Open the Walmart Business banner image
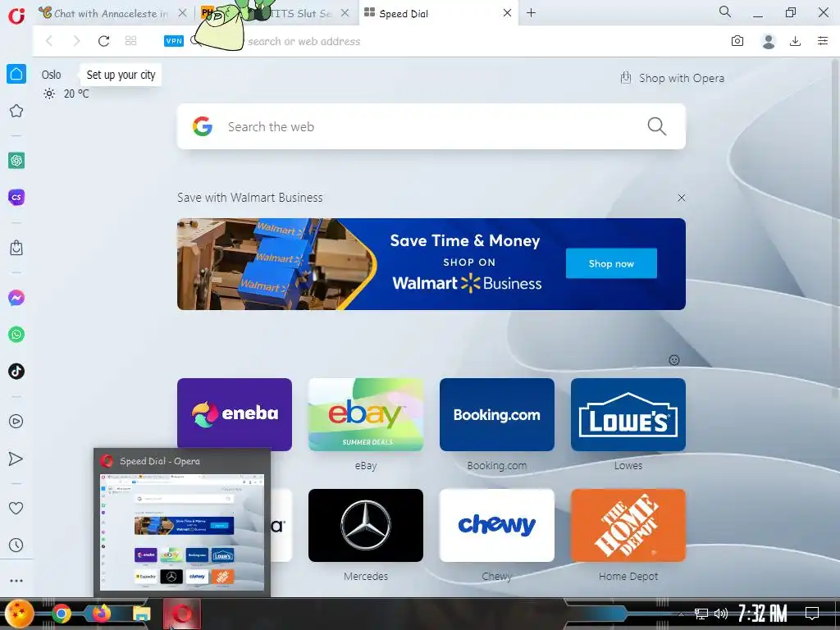The height and width of the screenshot is (630, 840). [431, 263]
